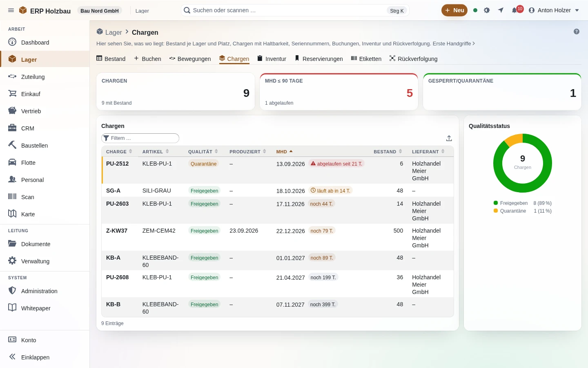Switch to the Rückverfolgung tab
Viewport: 588px width, 368px height.
click(413, 58)
